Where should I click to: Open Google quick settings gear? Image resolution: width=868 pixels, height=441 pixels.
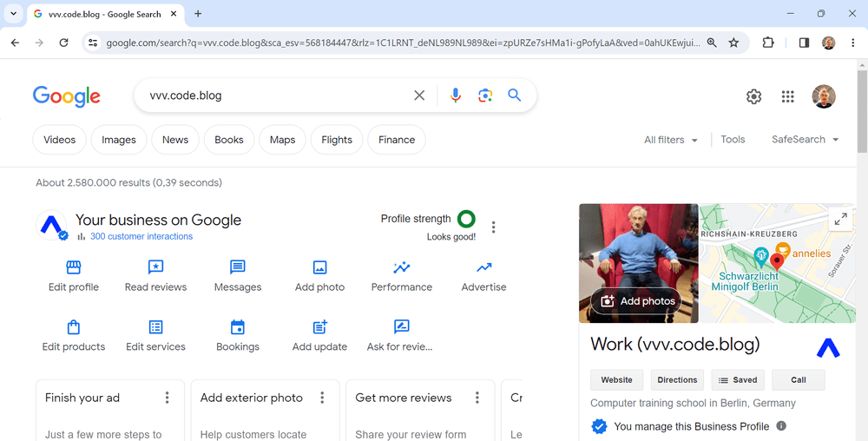(x=753, y=96)
